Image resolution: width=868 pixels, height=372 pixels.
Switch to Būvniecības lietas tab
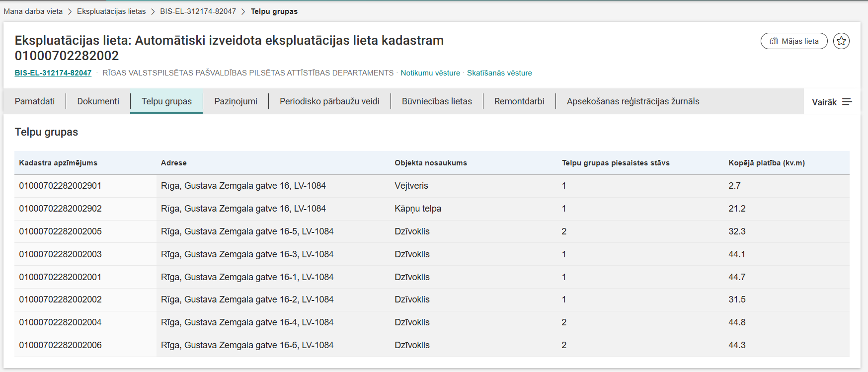[437, 101]
